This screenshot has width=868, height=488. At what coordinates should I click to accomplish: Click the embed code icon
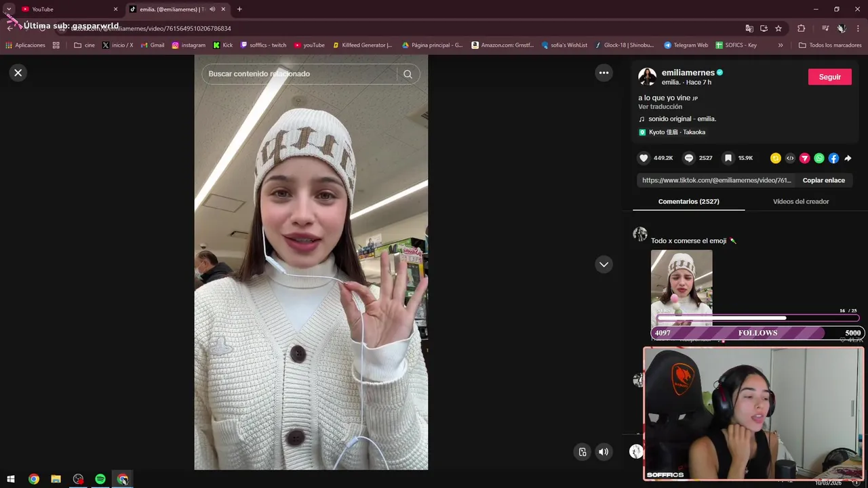[790, 158]
